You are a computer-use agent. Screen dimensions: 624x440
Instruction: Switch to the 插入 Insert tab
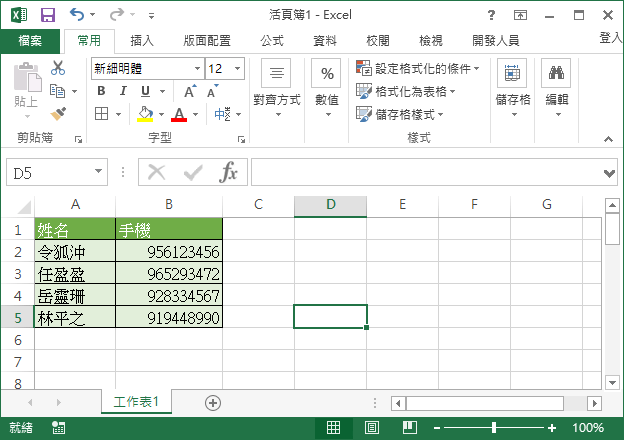(x=142, y=41)
